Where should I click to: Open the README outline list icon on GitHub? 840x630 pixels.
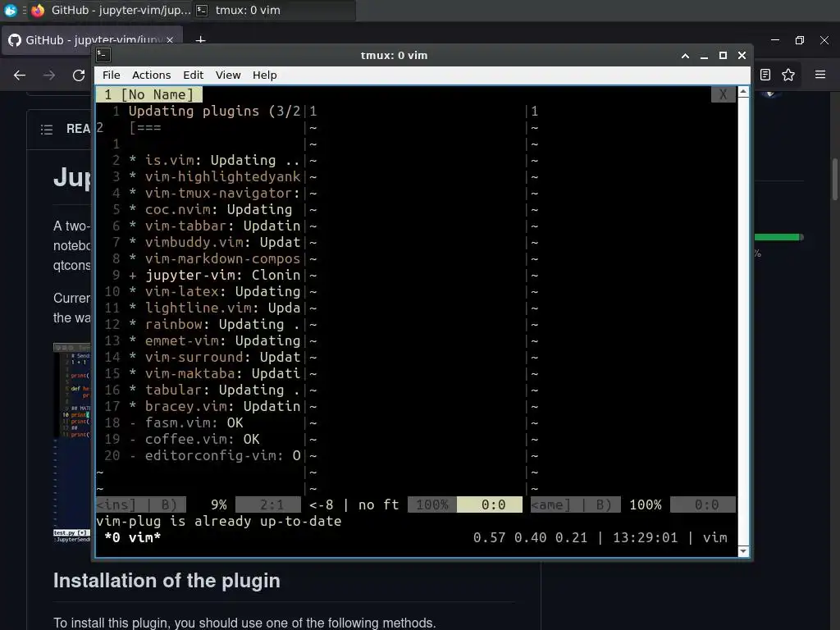click(x=47, y=129)
